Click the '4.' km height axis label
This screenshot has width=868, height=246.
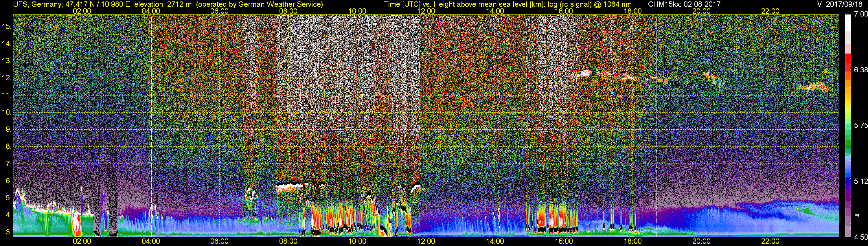pyautogui.click(x=8, y=215)
